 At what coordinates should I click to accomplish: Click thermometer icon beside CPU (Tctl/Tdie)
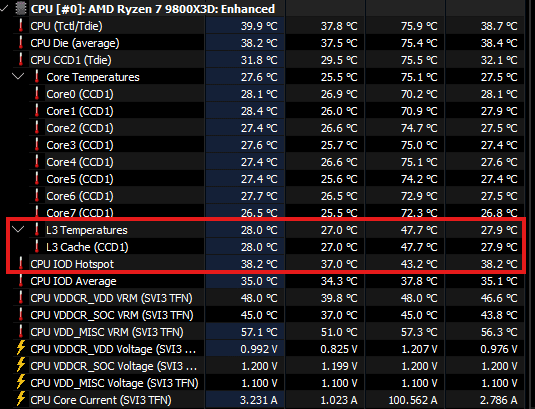(x=21, y=26)
